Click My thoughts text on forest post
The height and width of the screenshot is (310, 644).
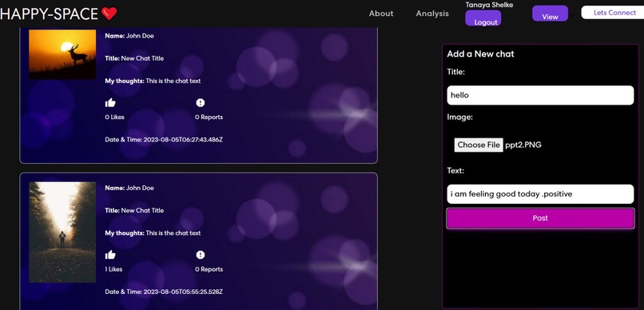[x=153, y=232]
